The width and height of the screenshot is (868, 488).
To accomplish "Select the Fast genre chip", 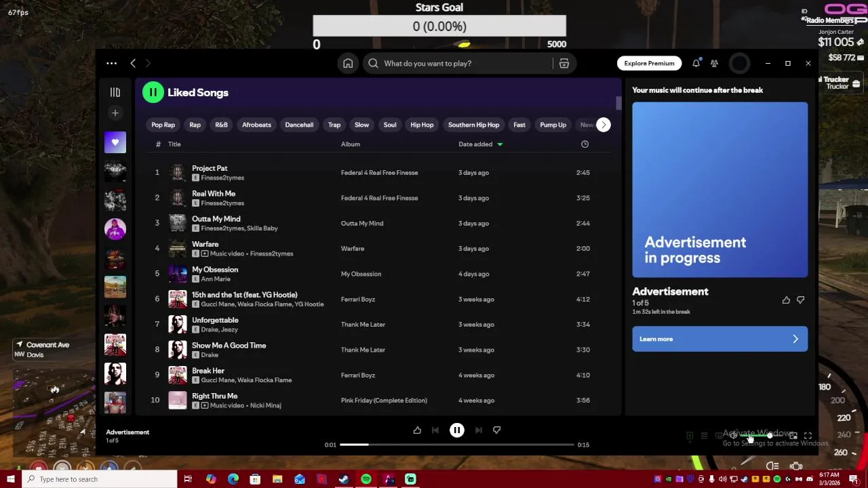I will 519,125.
